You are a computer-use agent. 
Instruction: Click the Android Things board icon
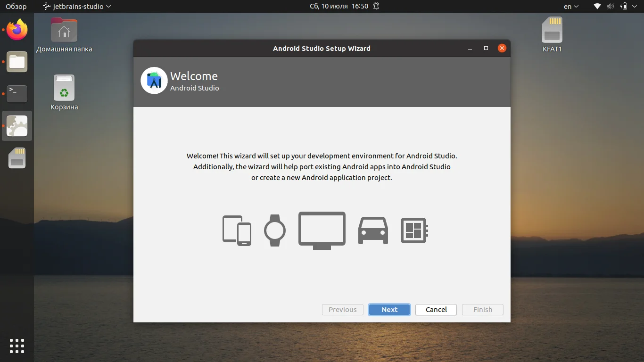(414, 230)
